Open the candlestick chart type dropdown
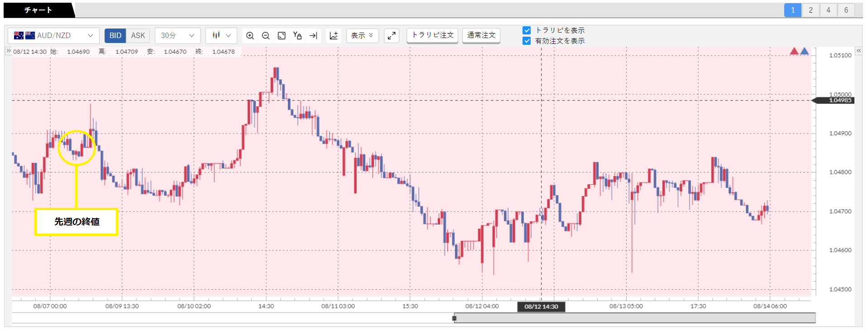This screenshot has width=868, height=331. (x=221, y=35)
